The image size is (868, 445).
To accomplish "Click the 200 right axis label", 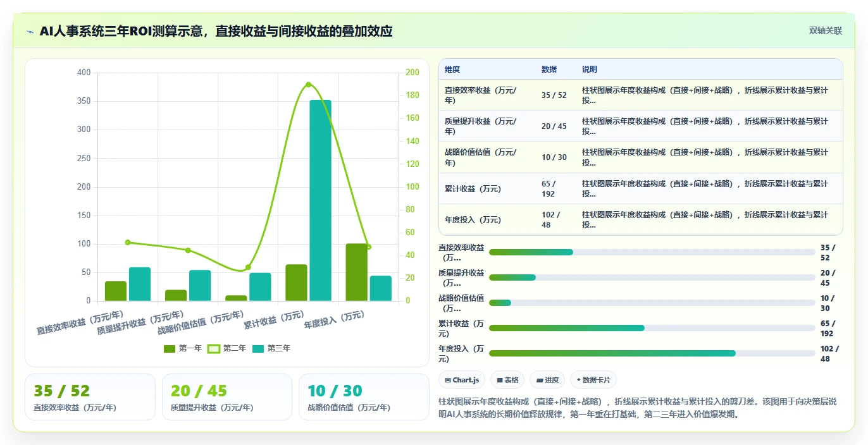I will point(412,73).
